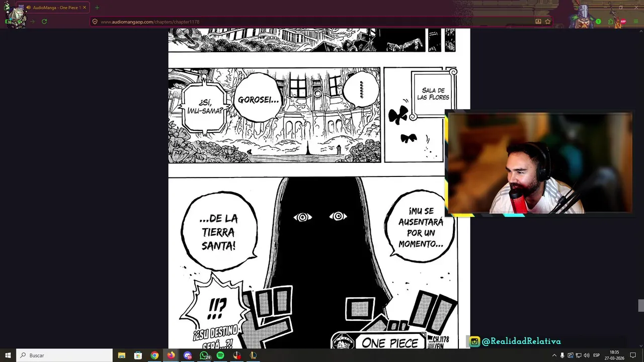Open the extensions puzzle-piece menu
Screen dimensions: 644x362
[611, 22]
